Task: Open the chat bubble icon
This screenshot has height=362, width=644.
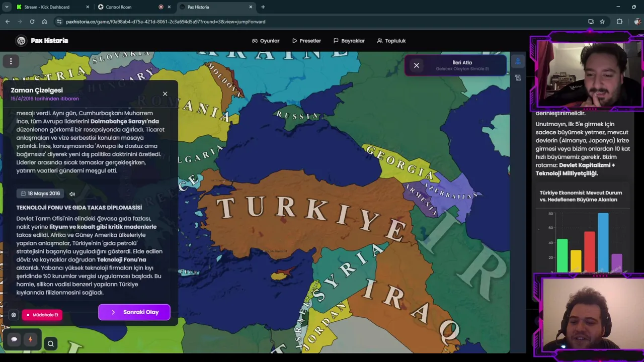Action: 14,339
